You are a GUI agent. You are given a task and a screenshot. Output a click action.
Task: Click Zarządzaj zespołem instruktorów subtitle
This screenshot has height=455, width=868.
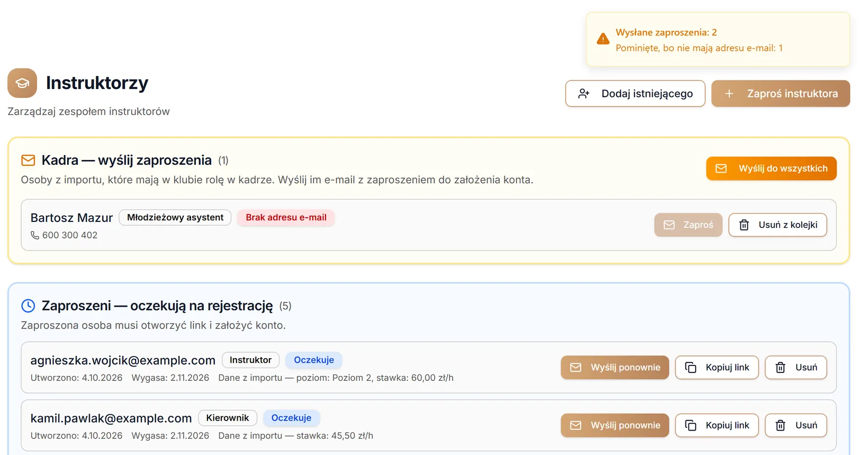click(88, 112)
